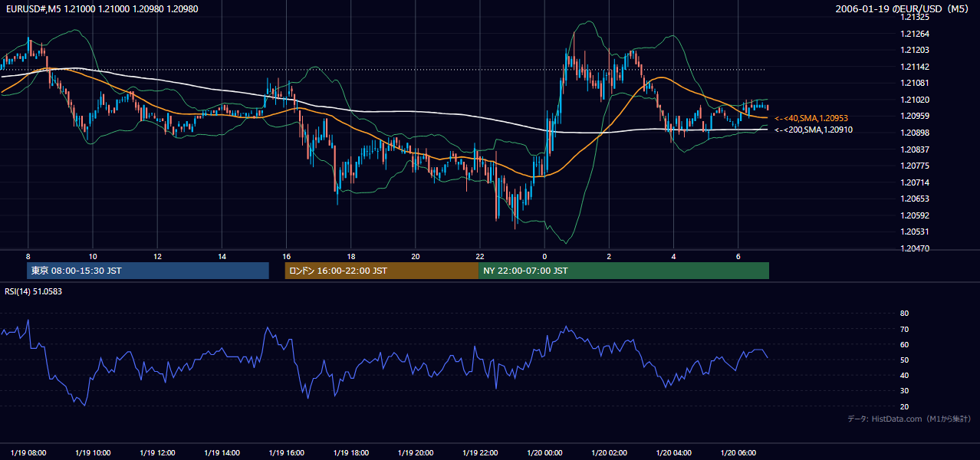Click price axis value 1.21020

(916, 100)
